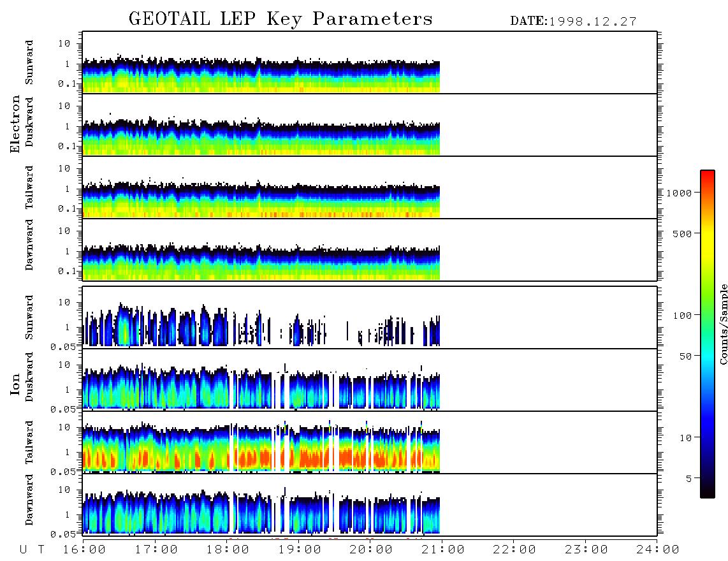Click the "50" color bar tick label
The width and height of the screenshot is (728, 561).
[685, 356]
